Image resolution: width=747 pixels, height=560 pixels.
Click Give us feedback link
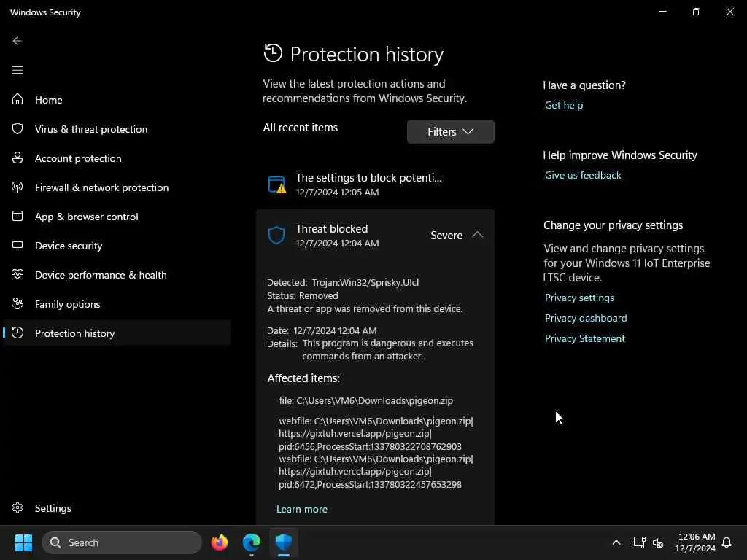[x=583, y=175]
